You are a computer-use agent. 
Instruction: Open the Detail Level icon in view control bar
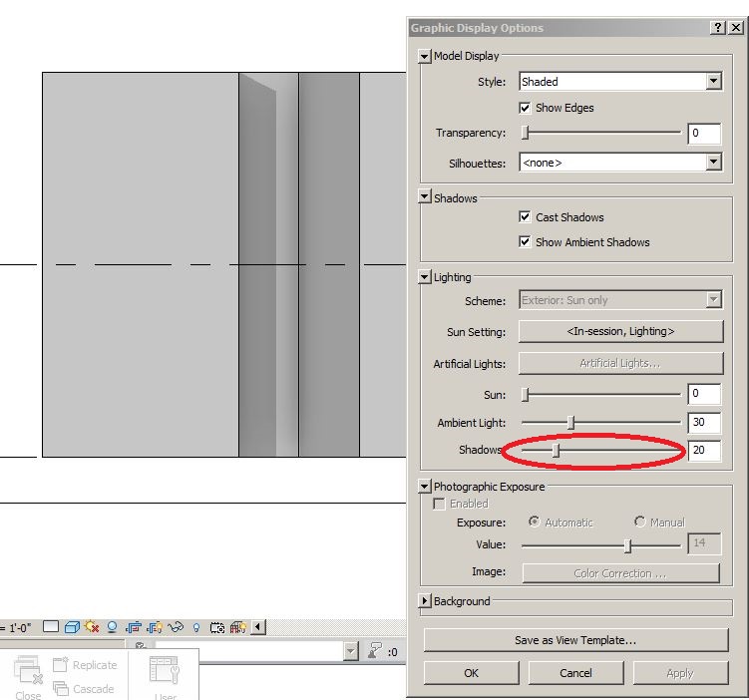pos(51,626)
